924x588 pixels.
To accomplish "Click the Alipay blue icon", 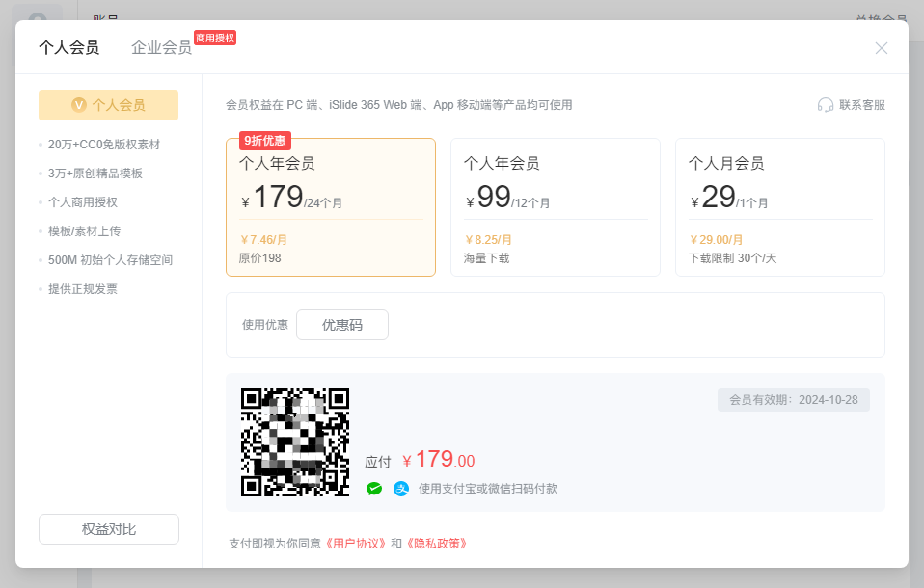I will 401,489.
